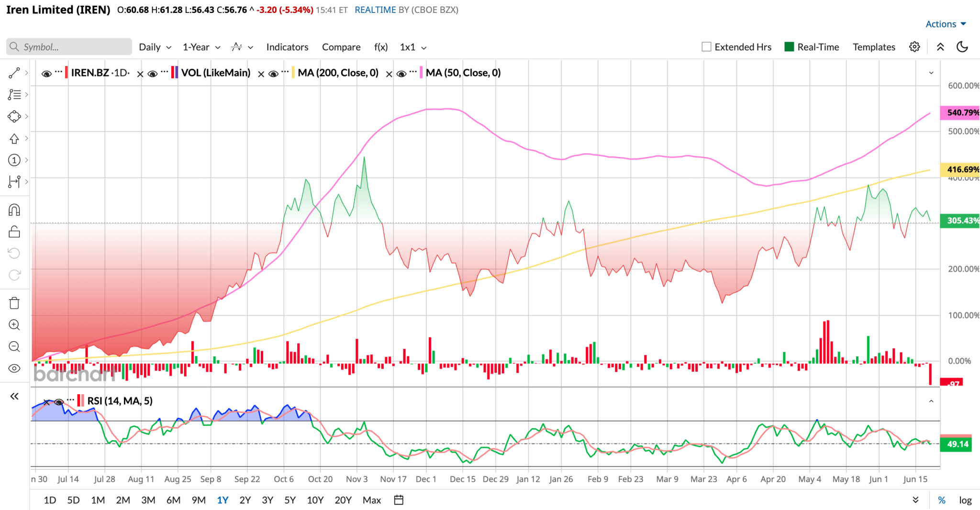
Task: Hide the MA (50, Close, 0) line
Action: coord(401,74)
